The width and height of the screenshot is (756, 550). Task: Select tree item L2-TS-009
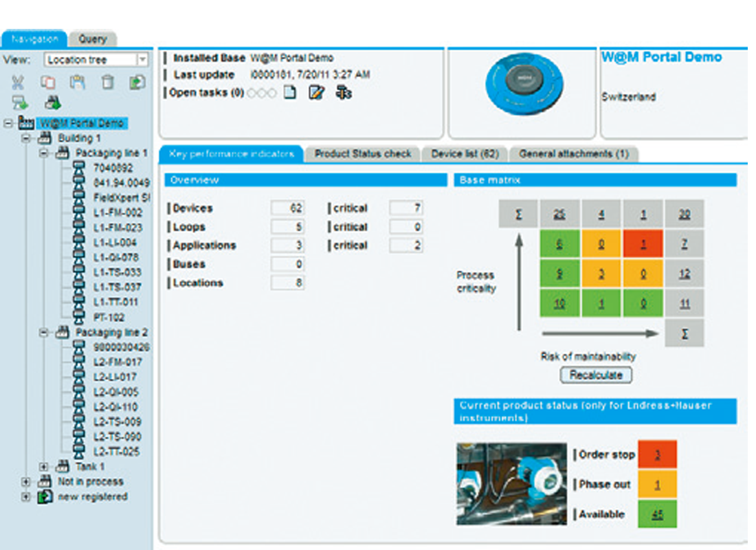pyautogui.click(x=117, y=421)
